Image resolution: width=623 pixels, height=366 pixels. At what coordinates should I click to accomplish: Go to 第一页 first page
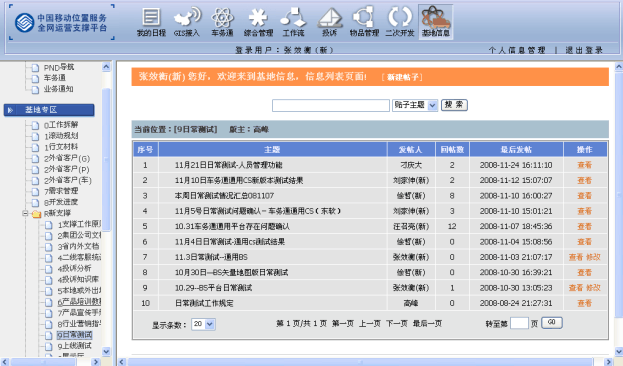(x=342, y=323)
